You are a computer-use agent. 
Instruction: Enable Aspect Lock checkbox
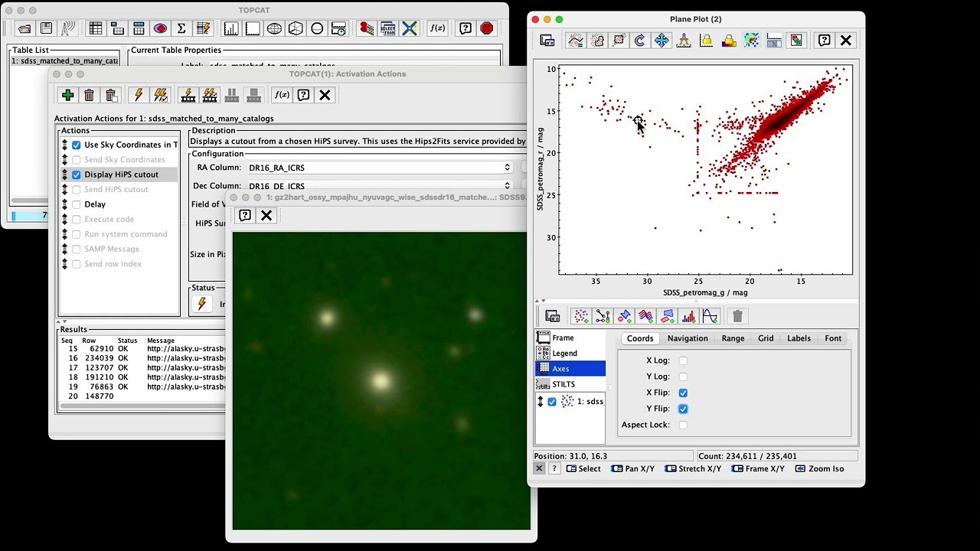pos(683,425)
